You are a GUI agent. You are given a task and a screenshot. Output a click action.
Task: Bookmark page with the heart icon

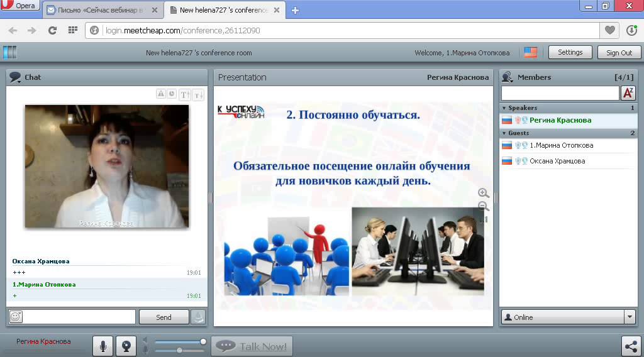[x=610, y=30]
